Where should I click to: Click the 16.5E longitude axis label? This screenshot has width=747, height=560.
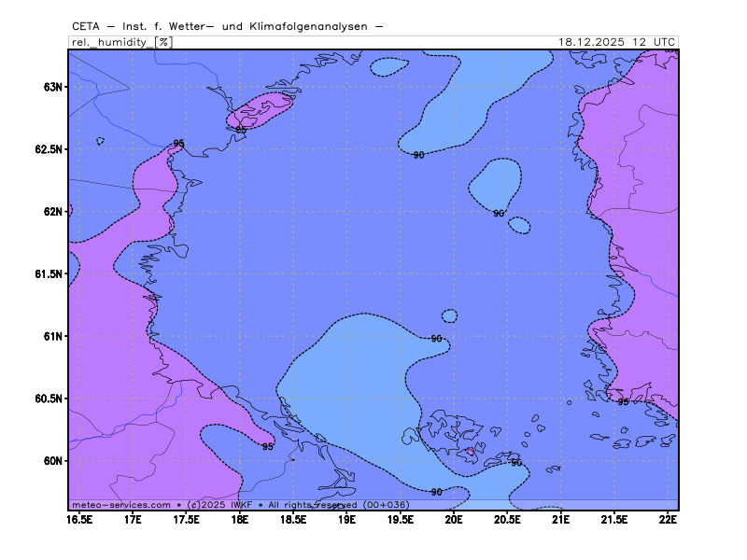[x=79, y=519]
